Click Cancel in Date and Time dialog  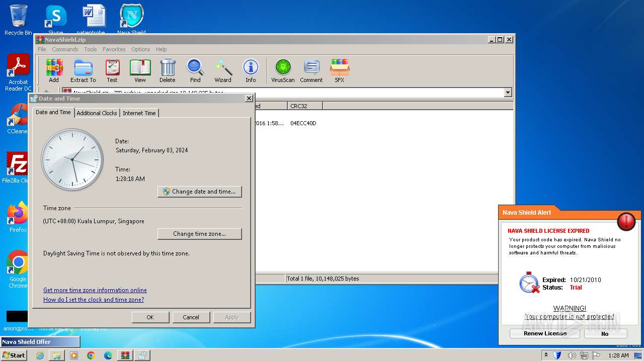(191, 317)
